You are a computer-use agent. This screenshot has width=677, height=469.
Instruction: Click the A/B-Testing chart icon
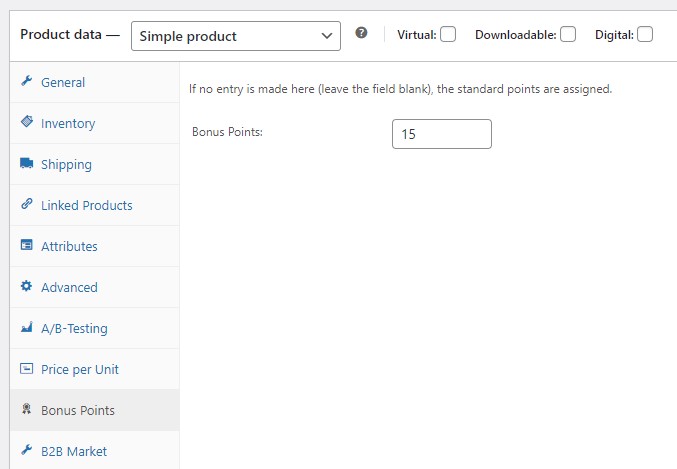(x=27, y=327)
